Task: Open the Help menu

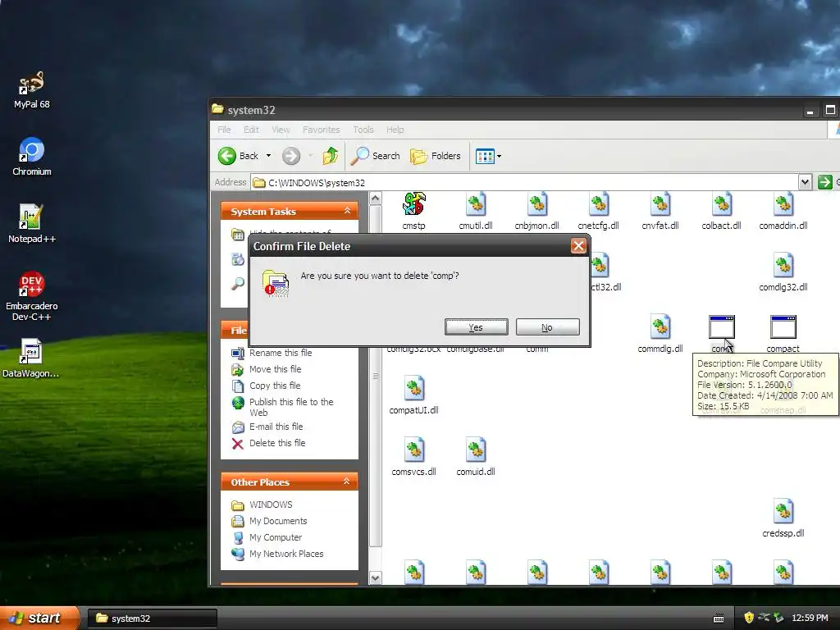Action: [395, 130]
